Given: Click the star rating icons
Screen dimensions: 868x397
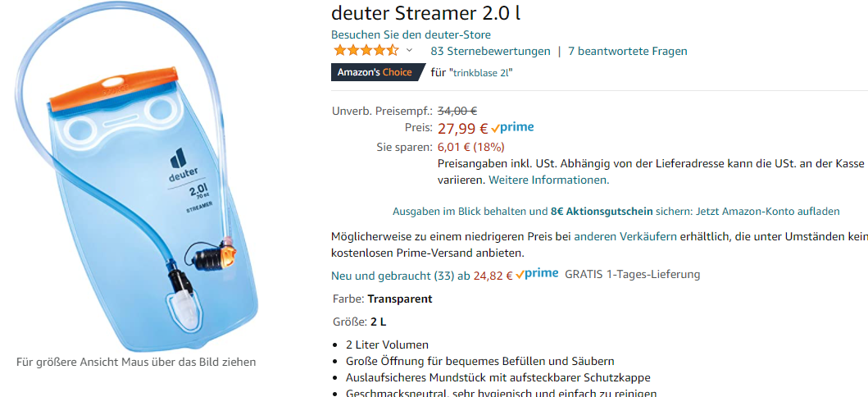Looking at the screenshot, I should pos(366,51).
